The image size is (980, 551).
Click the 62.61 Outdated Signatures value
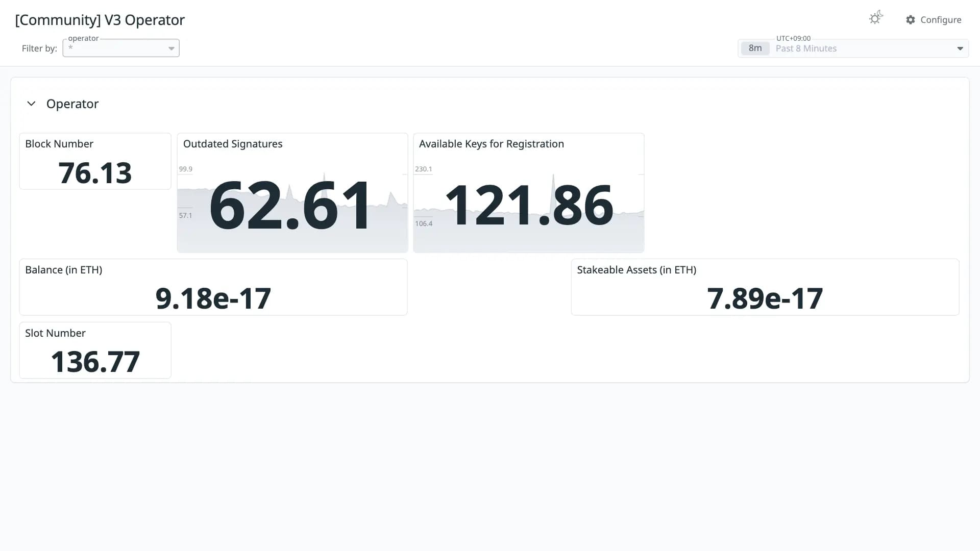click(x=290, y=206)
